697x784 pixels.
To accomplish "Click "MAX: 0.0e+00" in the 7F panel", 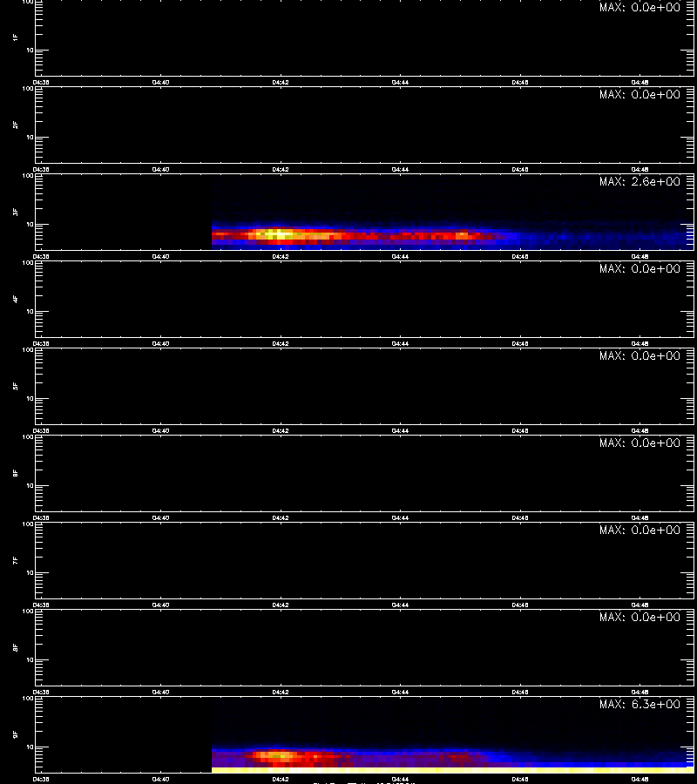I will [x=639, y=530].
